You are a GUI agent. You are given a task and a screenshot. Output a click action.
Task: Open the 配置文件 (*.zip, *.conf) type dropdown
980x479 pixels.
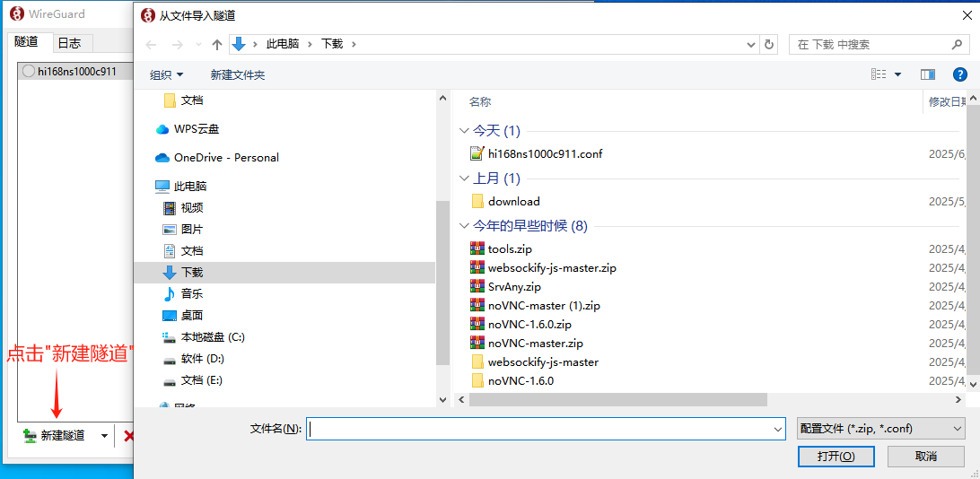(881, 429)
